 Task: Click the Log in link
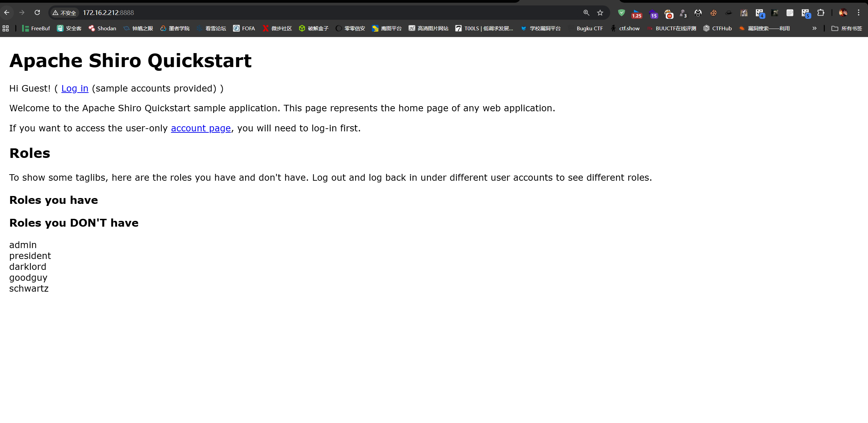click(x=75, y=88)
